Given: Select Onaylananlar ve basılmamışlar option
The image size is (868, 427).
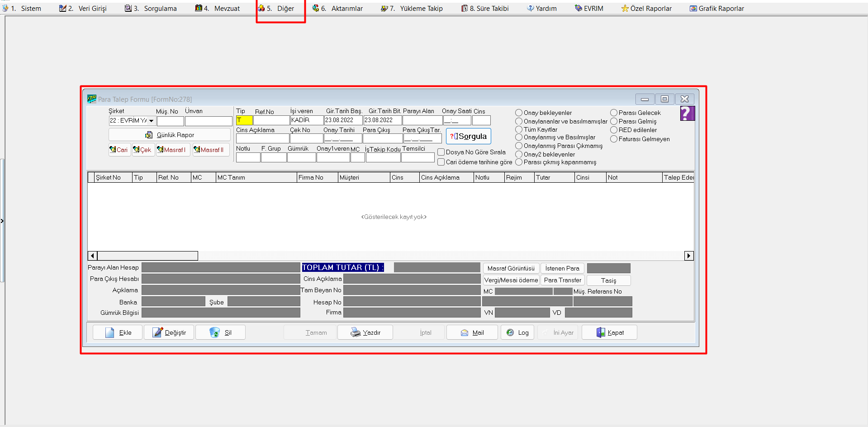Looking at the screenshot, I should pos(519,121).
